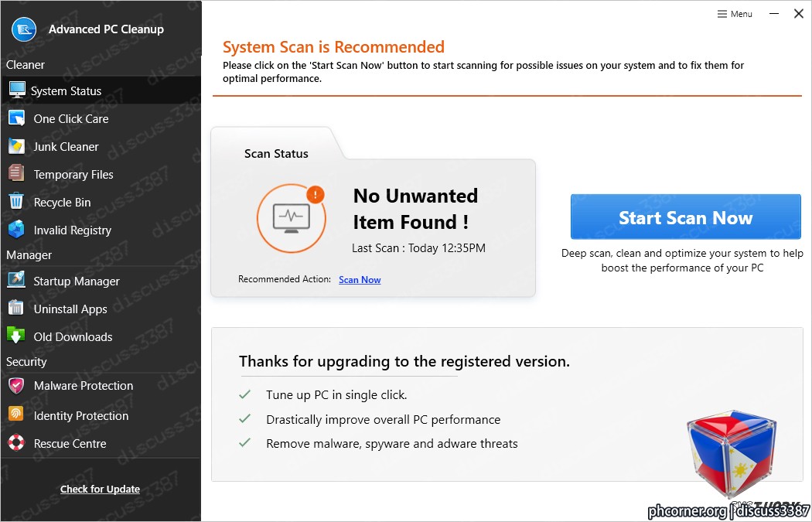
Task: Select the Rescue Centre lifebuoy icon
Action: click(16, 442)
